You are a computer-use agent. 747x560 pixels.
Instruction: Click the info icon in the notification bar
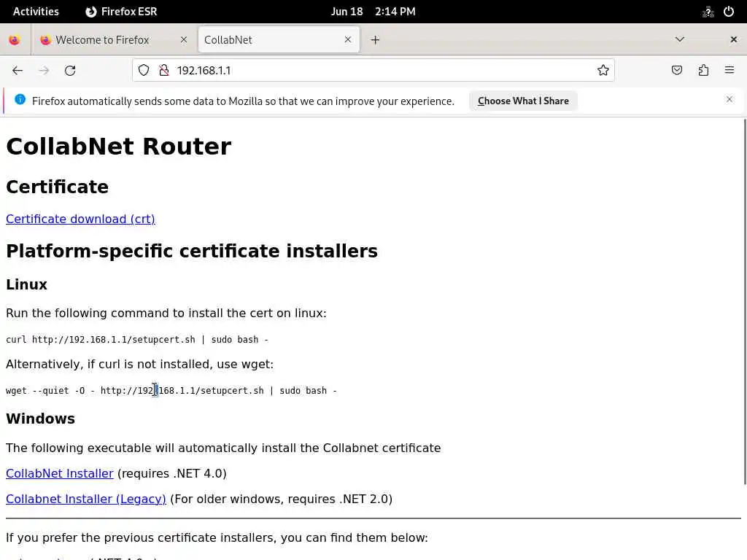20,99
